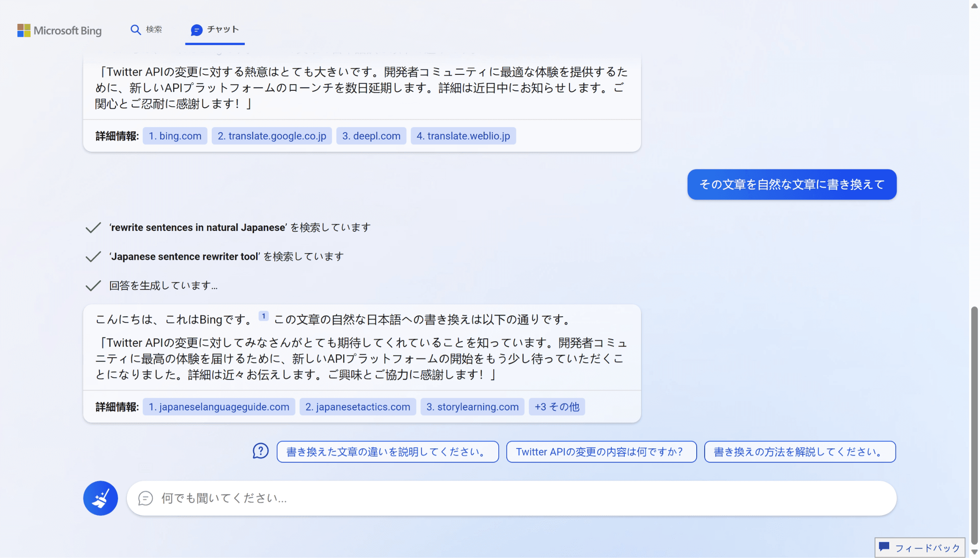Open source link 3. deepl.com

(371, 136)
